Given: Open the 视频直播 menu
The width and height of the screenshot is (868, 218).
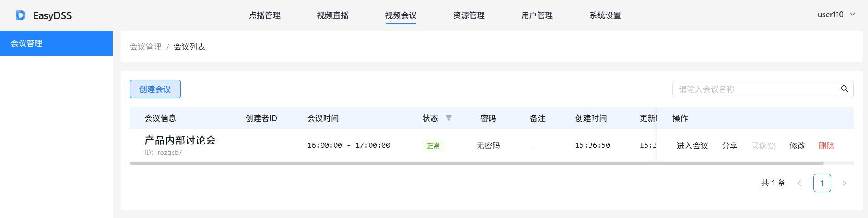Looking at the screenshot, I should point(333,15).
